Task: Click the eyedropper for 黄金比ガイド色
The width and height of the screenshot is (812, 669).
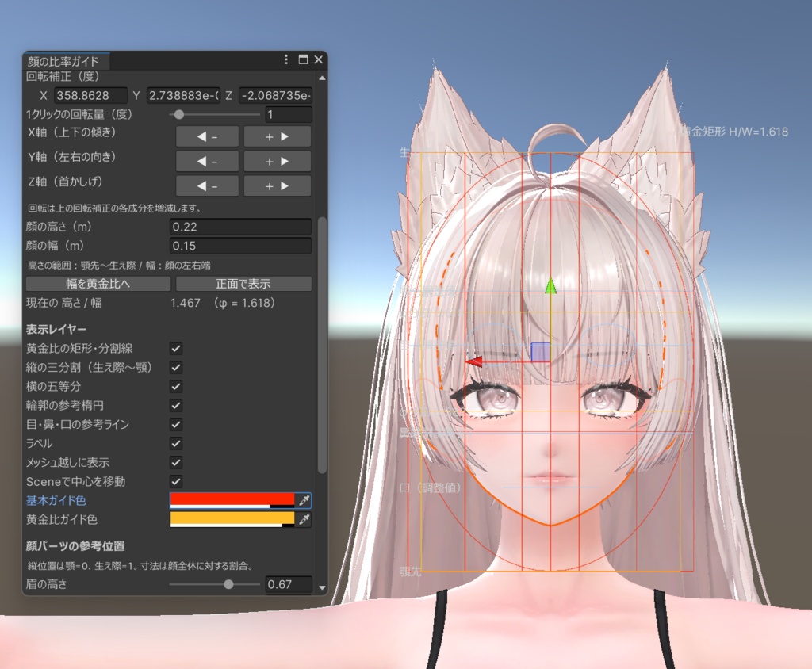Action: coord(304,519)
